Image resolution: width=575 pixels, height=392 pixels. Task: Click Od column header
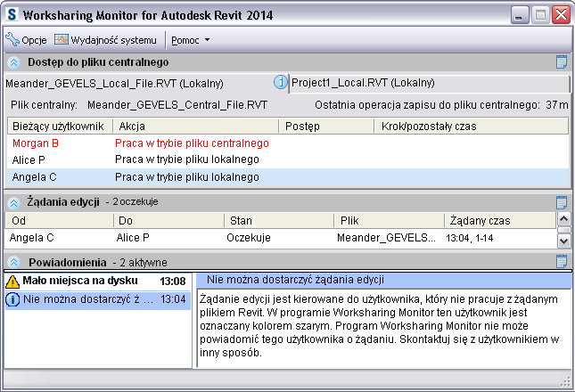click(x=60, y=221)
